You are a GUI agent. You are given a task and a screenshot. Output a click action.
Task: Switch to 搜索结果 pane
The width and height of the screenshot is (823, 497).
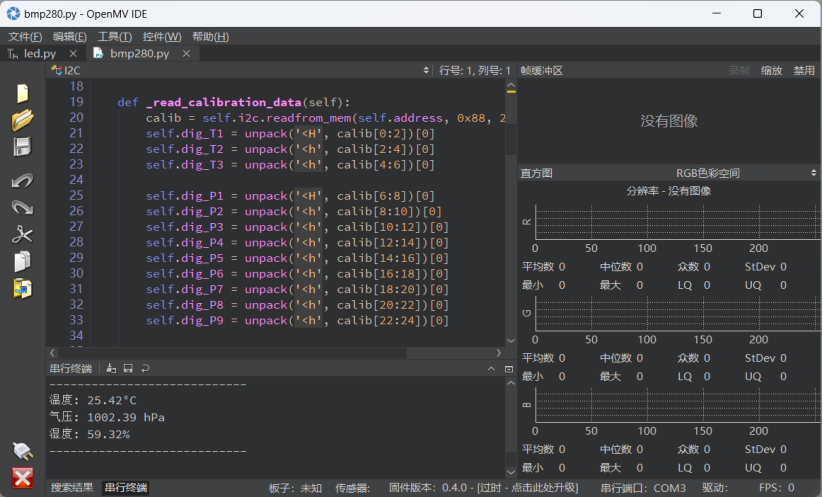pyautogui.click(x=72, y=488)
